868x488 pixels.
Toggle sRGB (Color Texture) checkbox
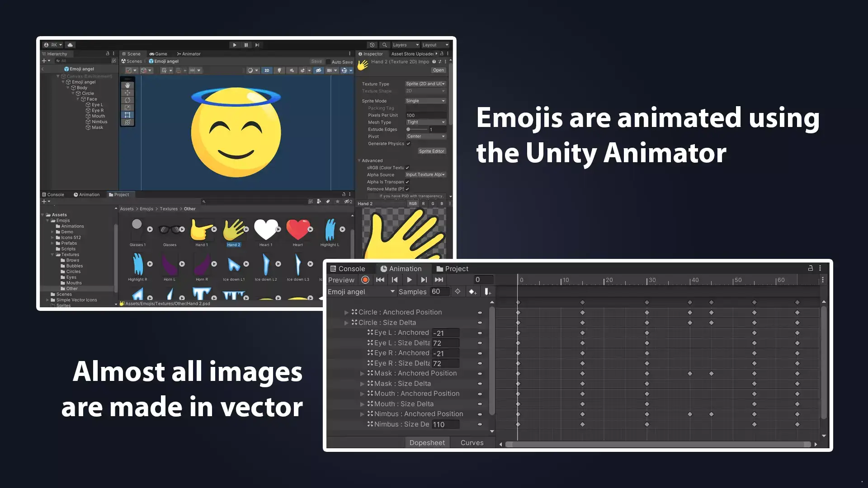point(407,168)
